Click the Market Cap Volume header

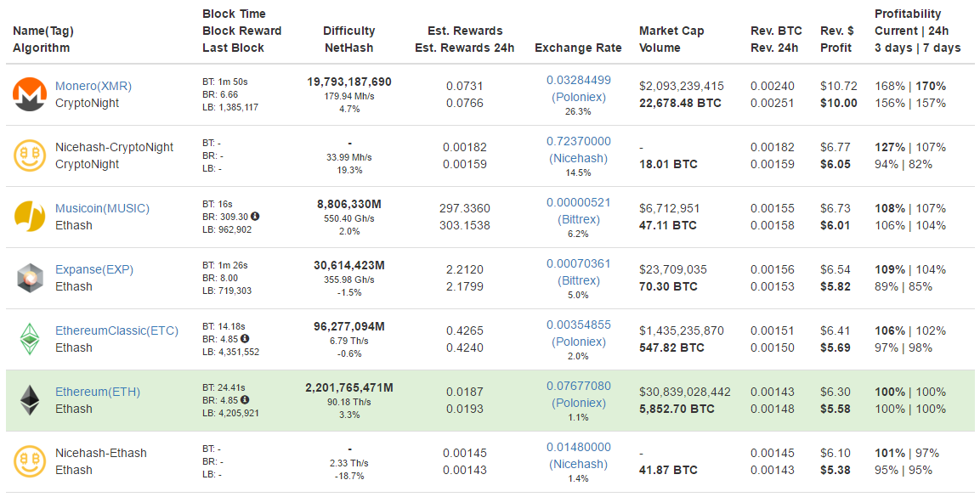click(x=671, y=39)
